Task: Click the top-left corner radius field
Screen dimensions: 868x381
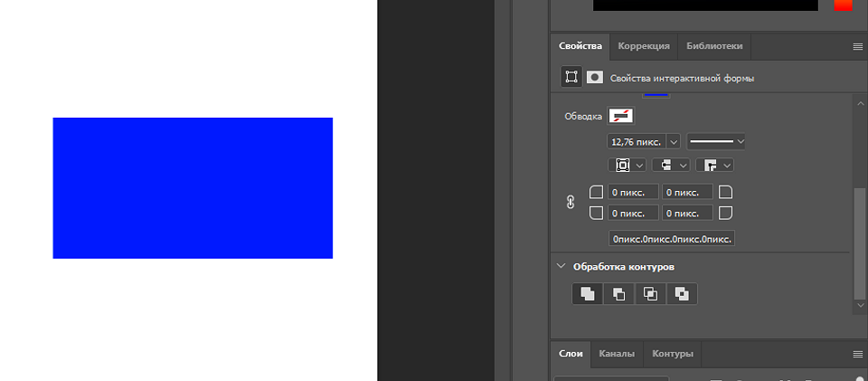Action: coord(633,192)
